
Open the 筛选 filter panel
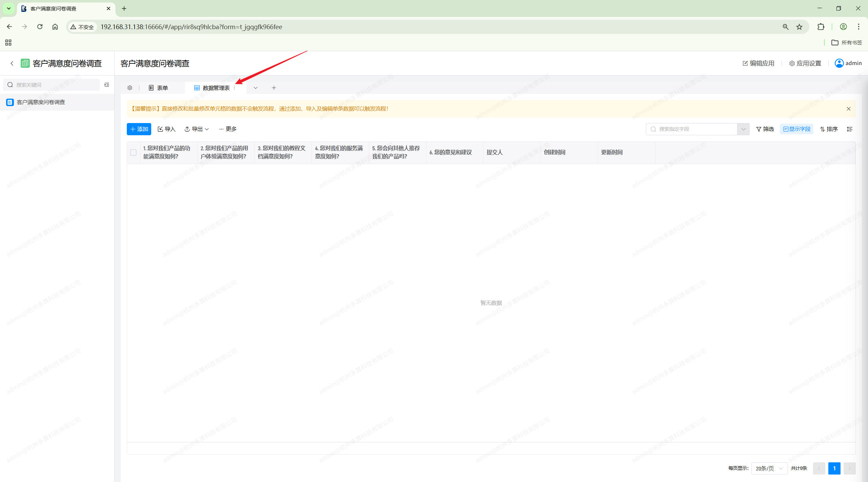(765, 129)
